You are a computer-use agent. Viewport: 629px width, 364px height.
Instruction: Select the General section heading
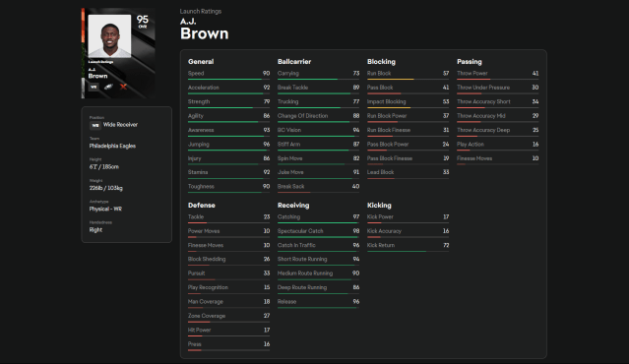[201, 61]
